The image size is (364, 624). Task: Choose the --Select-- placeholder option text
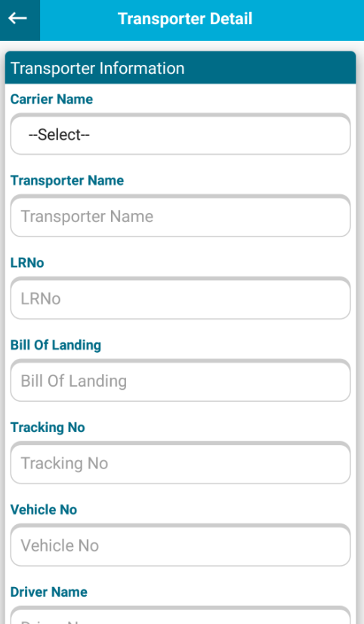pos(59,134)
